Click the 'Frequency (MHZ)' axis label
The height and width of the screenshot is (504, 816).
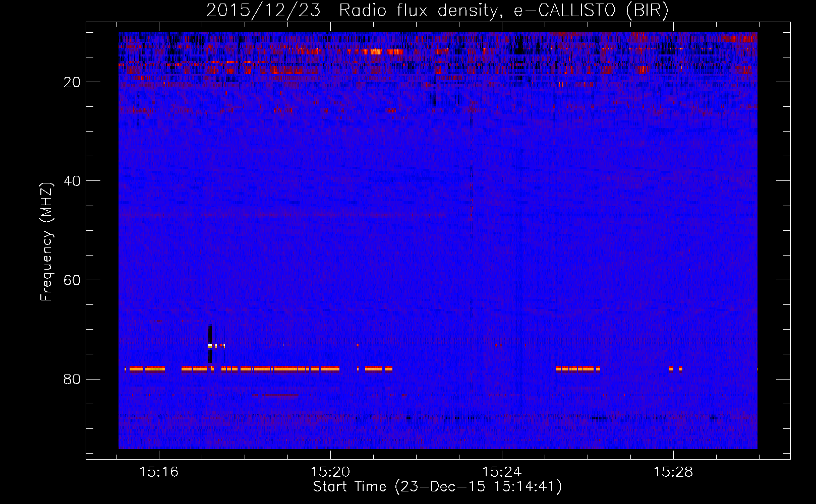tap(46, 242)
